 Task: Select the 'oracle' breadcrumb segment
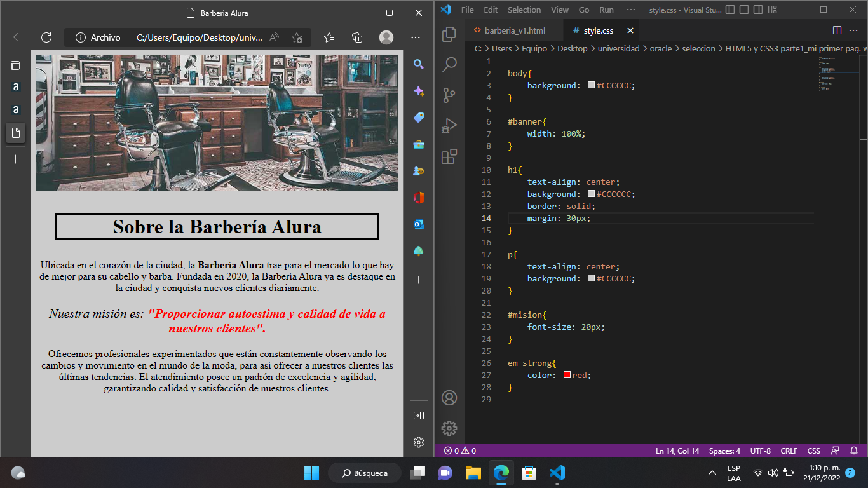click(x=660, y=48)
